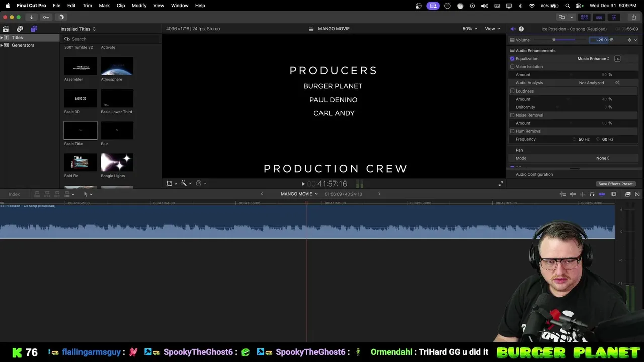Open the Info inspector tab
The width and height of the screenshot is (644, 362).
click(x=521, y=29)
